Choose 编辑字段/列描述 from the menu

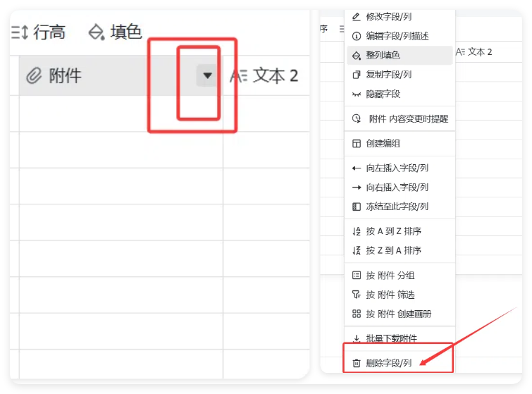tap(400, 36)
